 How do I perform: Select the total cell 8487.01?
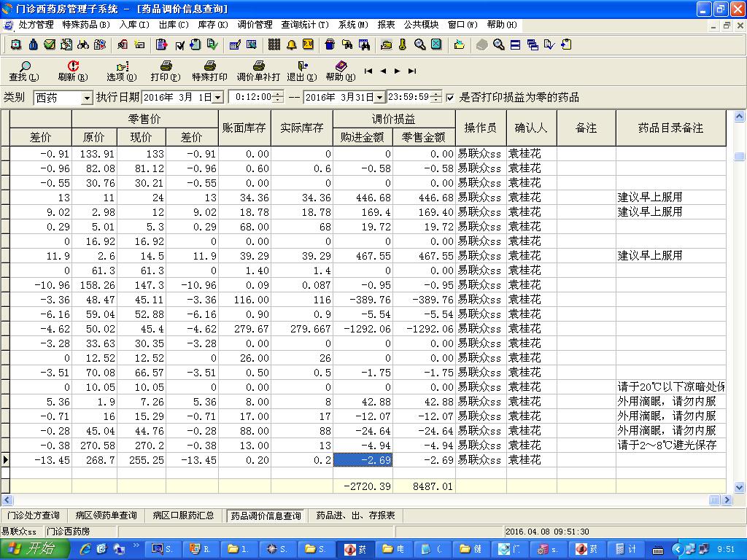[x=424, y=486]
